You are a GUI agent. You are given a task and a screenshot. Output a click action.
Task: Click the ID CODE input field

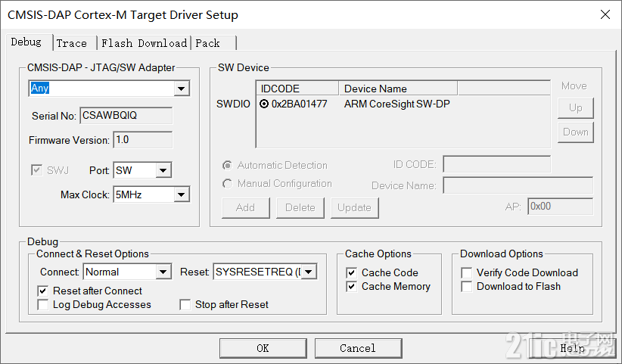tap(497, 164)
